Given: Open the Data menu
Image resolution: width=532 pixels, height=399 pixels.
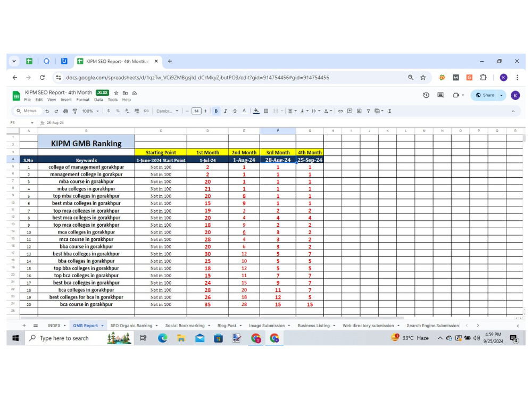Looking at the screenshot, I should coord(99,100).
